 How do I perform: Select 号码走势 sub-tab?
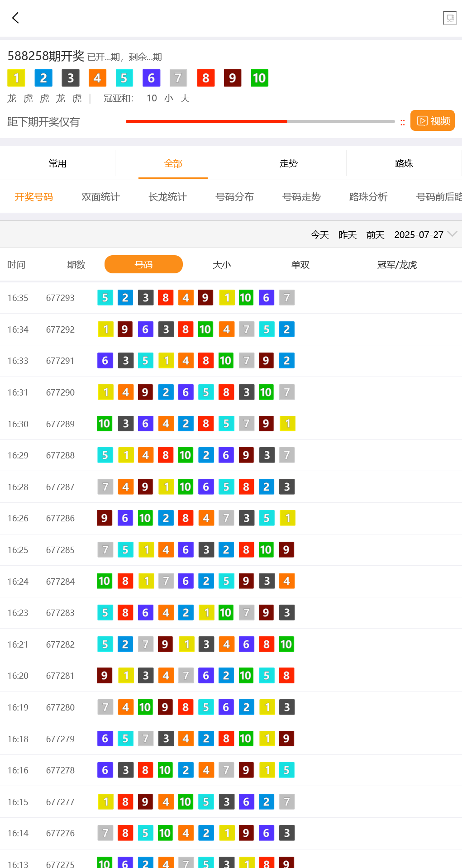[301, 197]
